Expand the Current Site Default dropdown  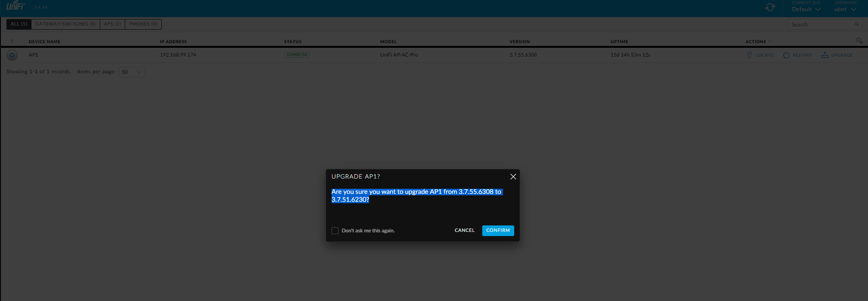click(x=806, y=9)
